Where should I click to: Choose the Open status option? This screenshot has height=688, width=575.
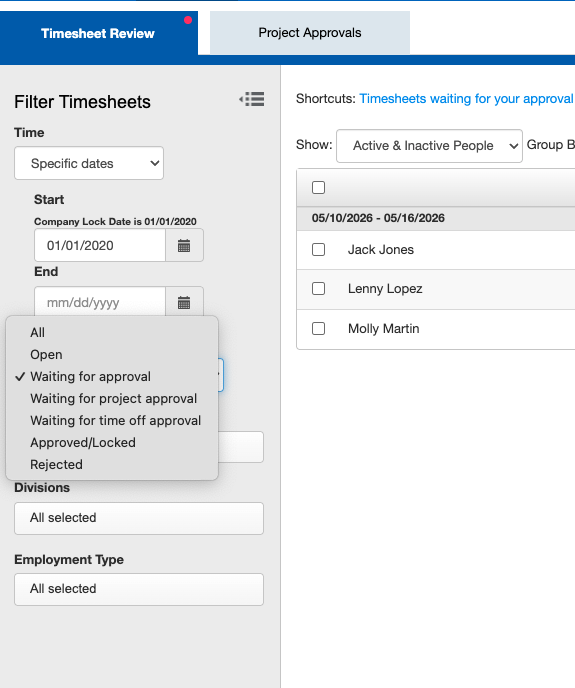tap(112, 355)
